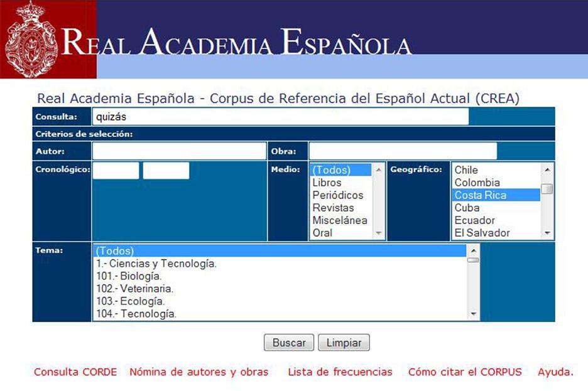Viewport: 588px width, 391px height.
Task: Click the Geográfico list scroll-down arrow
Action: 548,233
